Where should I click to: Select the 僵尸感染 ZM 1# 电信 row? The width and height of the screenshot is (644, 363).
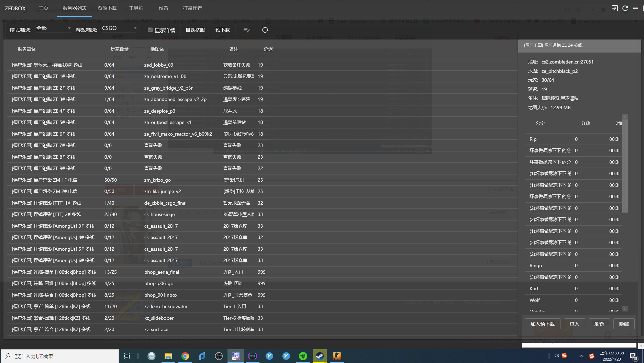[262, 180]
